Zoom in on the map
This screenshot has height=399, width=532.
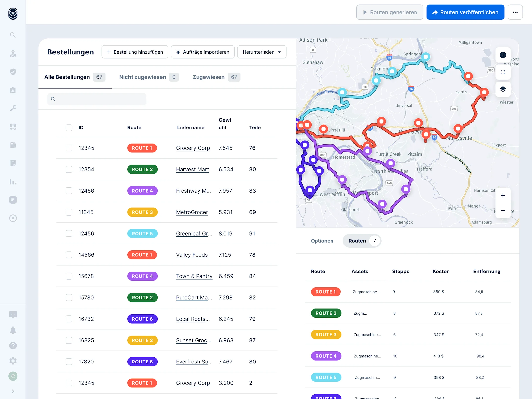(503, 195)
